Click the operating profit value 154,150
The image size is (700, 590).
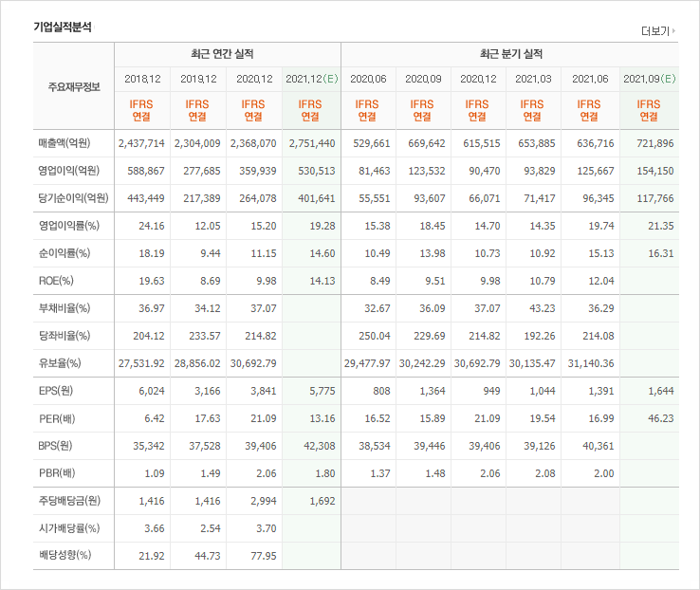(654, 171)
